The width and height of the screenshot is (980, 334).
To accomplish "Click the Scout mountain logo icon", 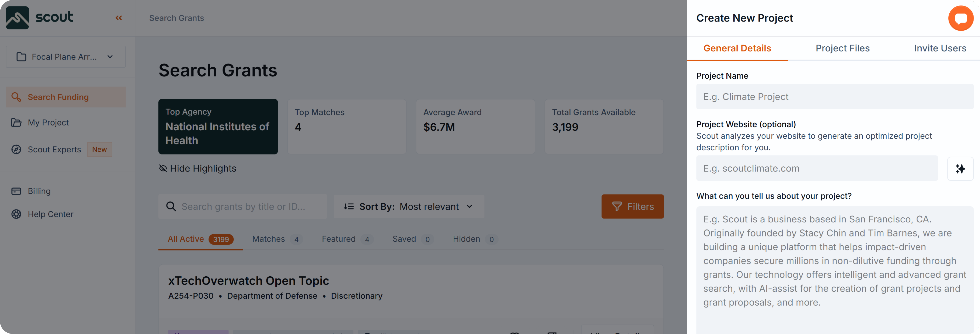I will pyautogui.click(x=17, y=18).
